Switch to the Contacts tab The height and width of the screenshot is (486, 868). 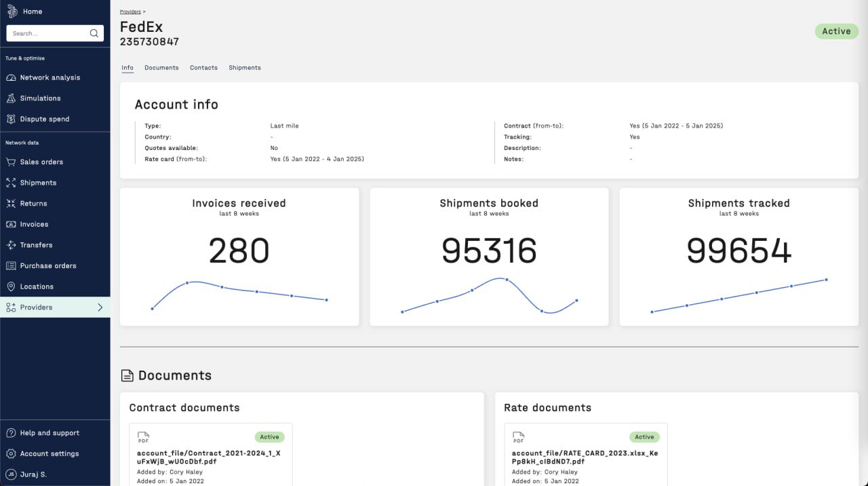pos(203,68)
